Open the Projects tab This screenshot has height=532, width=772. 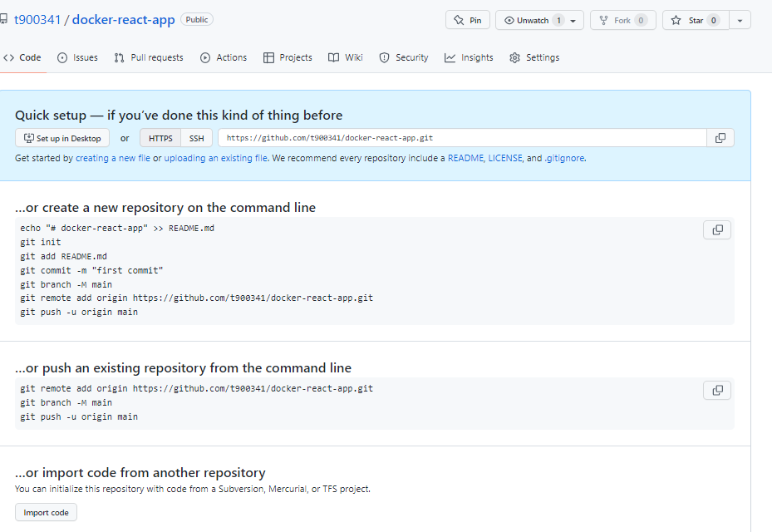click(288, 57)
